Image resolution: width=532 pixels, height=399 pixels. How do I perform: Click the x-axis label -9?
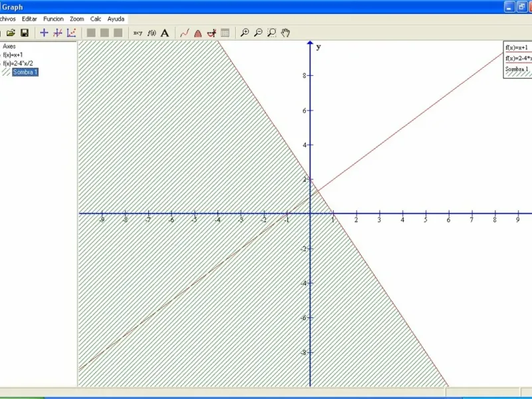pyautogui.click(x=102, y=220)
